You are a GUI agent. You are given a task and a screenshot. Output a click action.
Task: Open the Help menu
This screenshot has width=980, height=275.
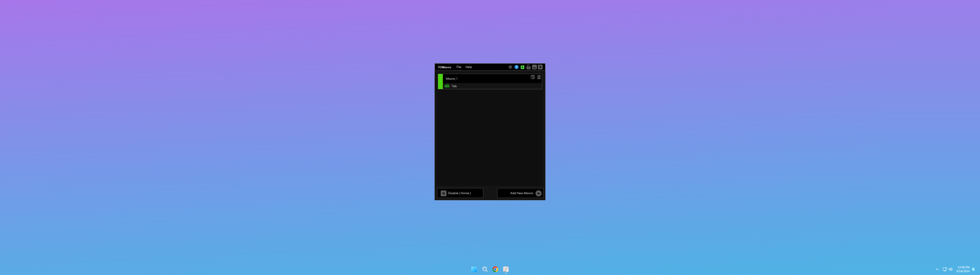469,67
